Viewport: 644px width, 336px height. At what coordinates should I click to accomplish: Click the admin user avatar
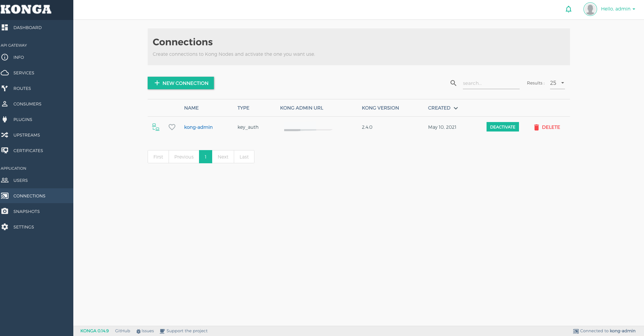click(x=590, y=9)
